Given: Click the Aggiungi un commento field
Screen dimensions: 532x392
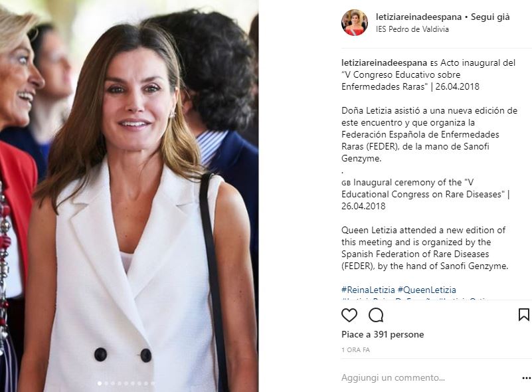Looking at the screenshot, I should pos(428,378).
